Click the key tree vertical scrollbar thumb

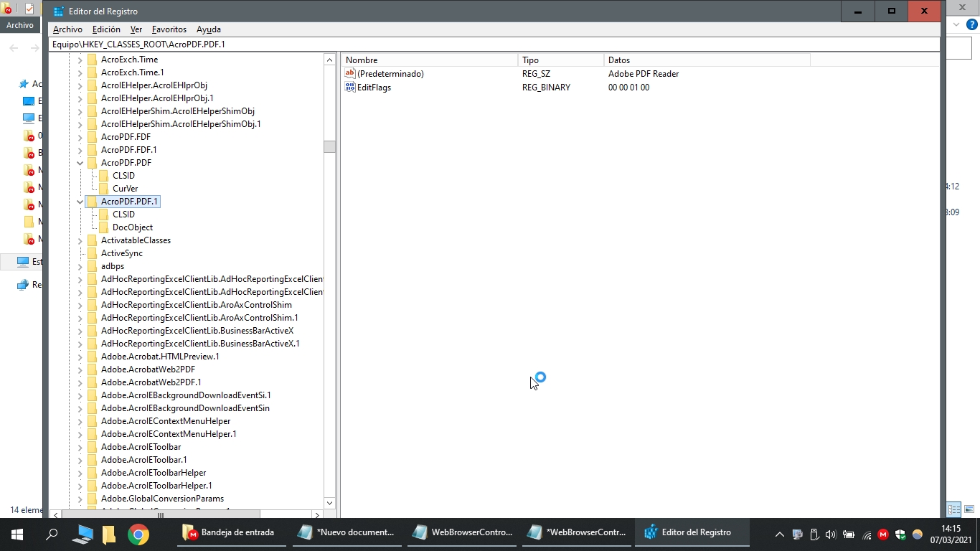click(x=329, y=146)
